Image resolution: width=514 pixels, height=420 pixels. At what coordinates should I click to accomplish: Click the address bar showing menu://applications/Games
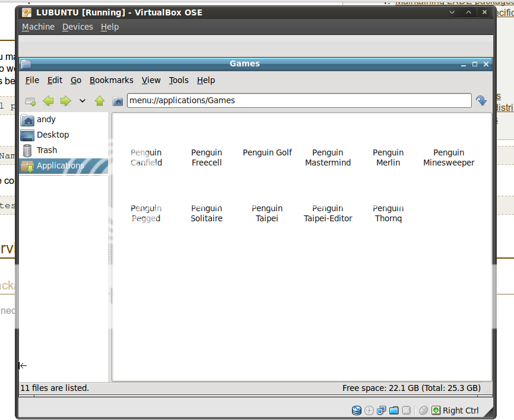click(299, 100)
